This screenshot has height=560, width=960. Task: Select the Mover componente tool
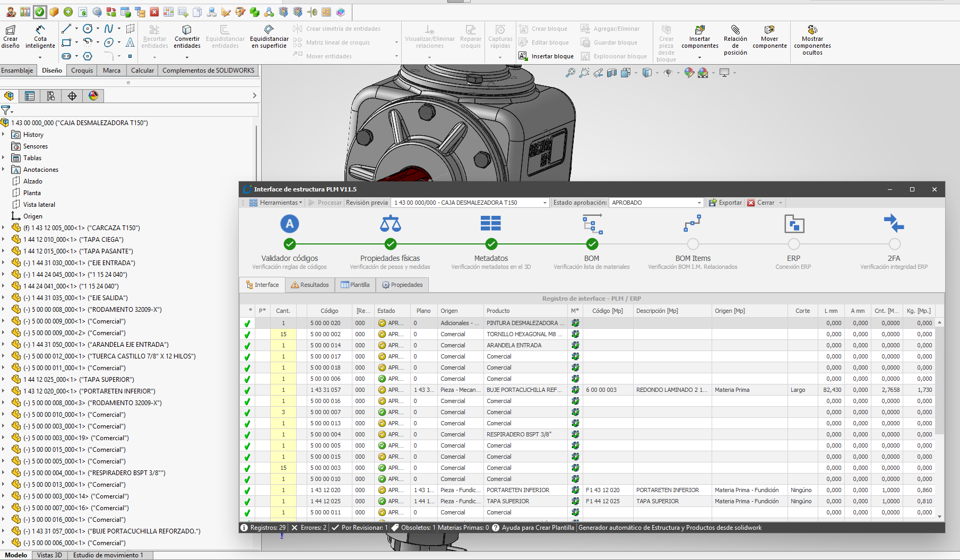click(769, 37)
